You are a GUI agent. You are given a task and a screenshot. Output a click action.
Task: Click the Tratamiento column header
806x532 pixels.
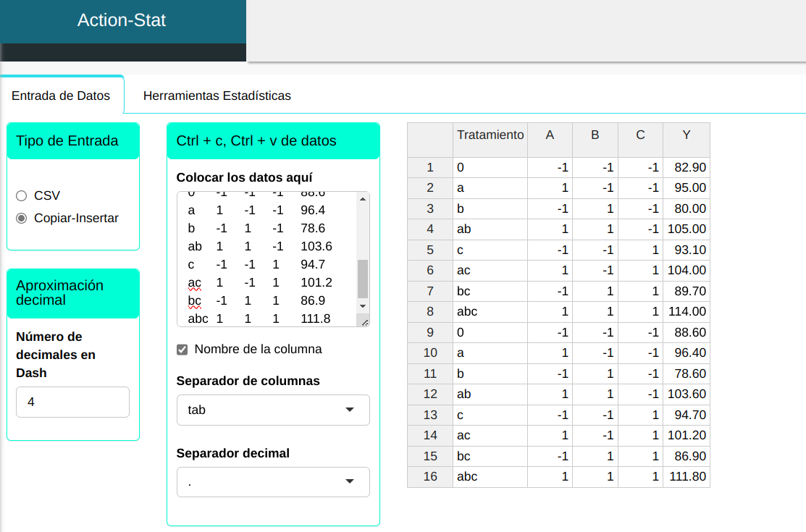click(x=490, y=135)
